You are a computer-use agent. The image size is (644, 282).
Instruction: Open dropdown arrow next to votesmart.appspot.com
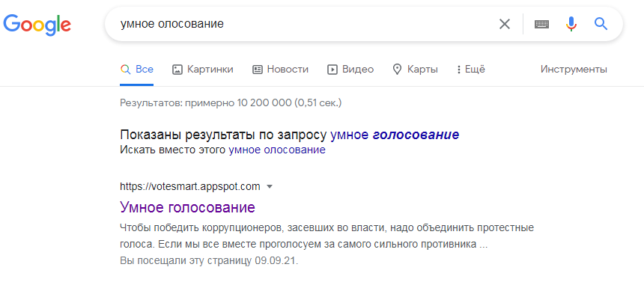[270, 187]
